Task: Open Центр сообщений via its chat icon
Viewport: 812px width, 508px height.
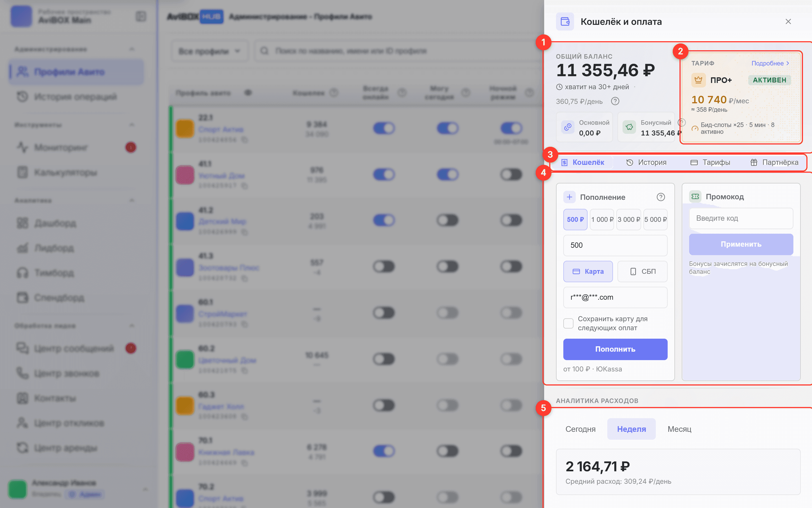Action: click(23, 348)
